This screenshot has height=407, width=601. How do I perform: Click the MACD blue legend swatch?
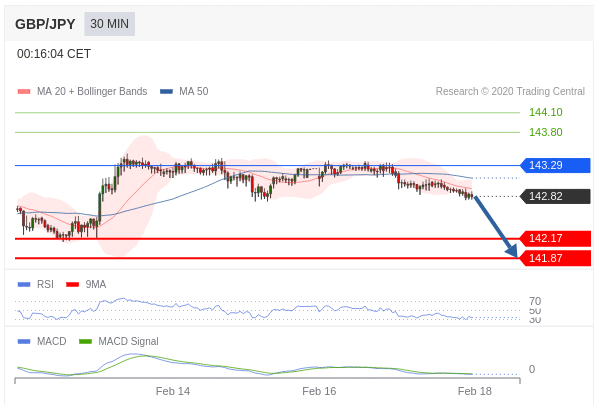pos(24,341)
